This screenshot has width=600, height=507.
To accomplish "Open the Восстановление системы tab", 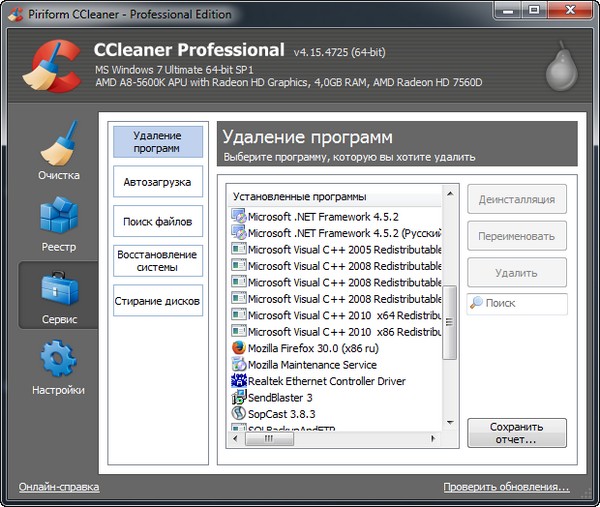I will 158,261.
